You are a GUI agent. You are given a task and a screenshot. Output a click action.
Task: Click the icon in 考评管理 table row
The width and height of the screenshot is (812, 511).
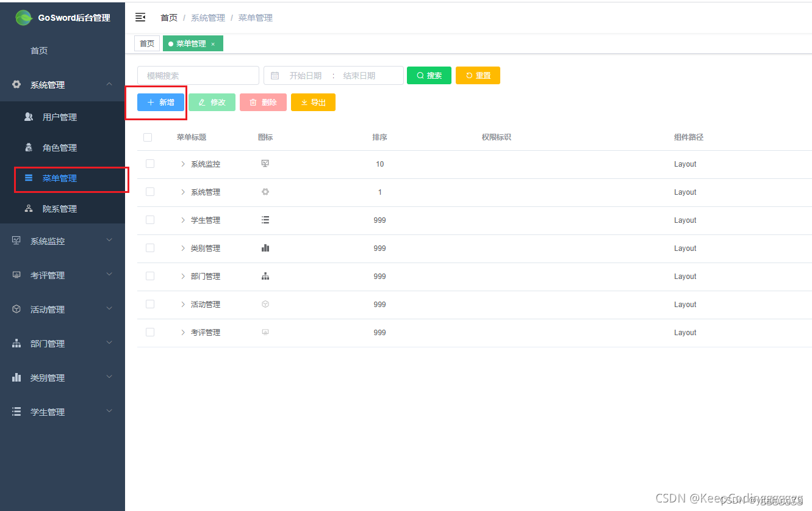(x=265, y=332)
